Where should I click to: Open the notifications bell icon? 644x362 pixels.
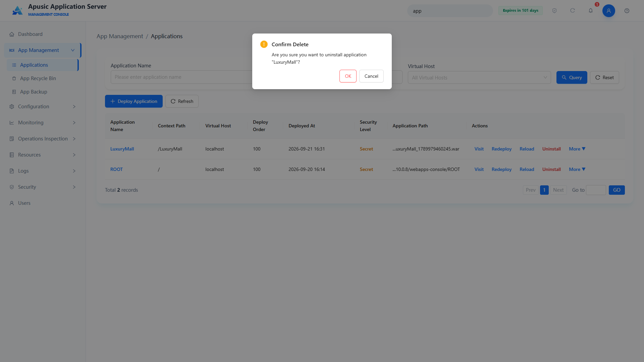591,11
